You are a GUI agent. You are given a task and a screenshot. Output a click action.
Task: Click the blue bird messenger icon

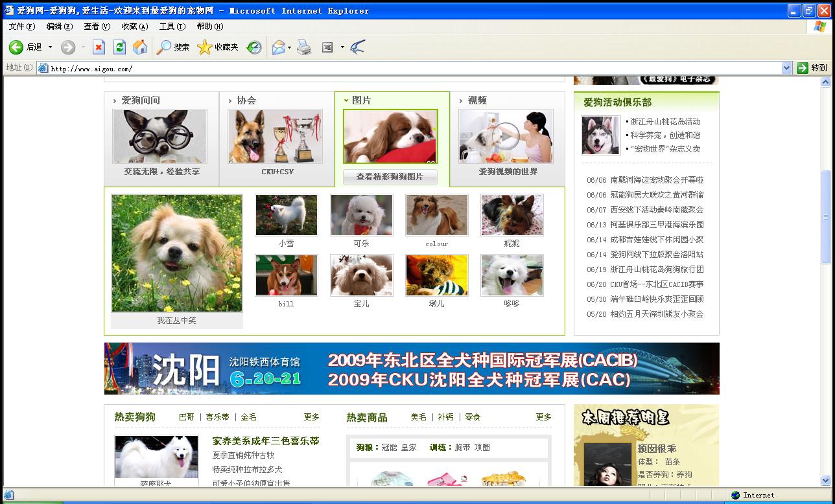pyautogui.click(x=357, y=47)
